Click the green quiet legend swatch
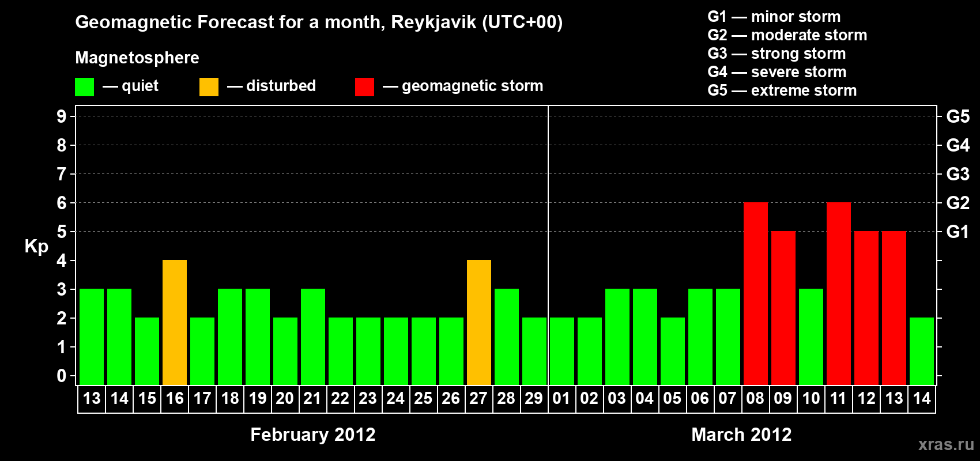 [84, 87]
